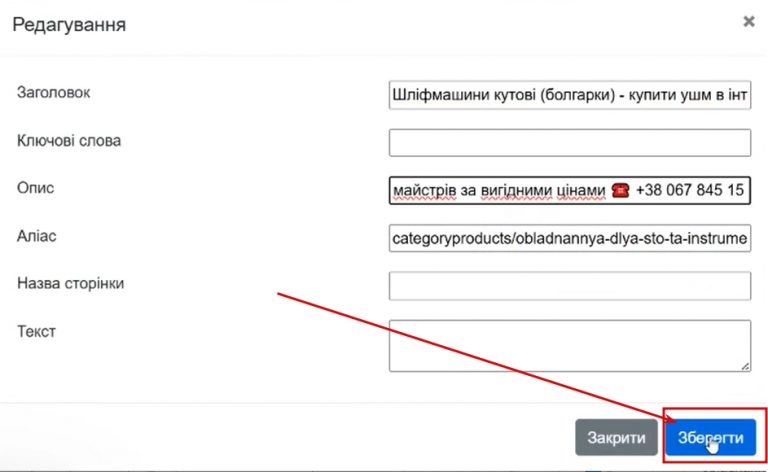
Task: Save changes with the Зберегти button
Action: click(710, 437)
